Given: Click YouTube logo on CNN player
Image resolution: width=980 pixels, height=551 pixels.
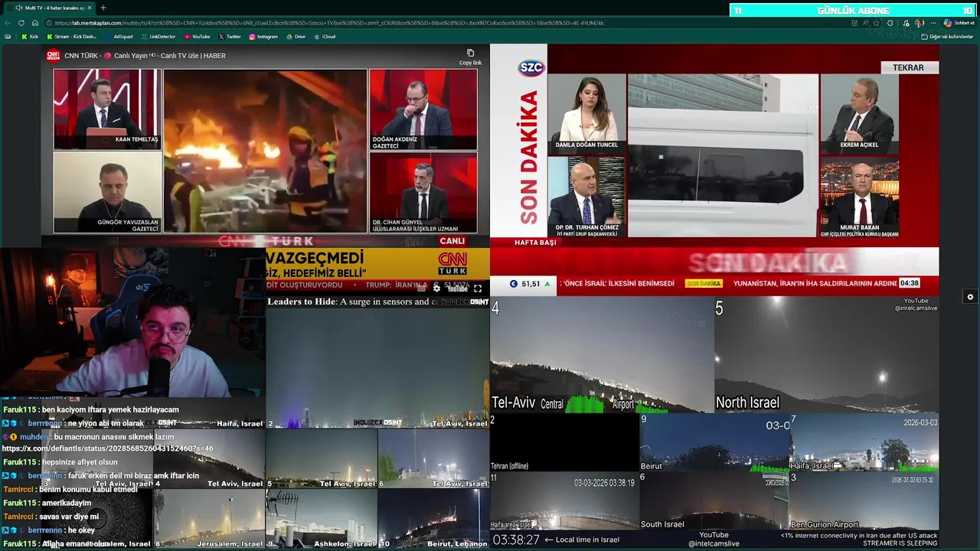Looking at the screenshot, I should click(x=457, y=289).
